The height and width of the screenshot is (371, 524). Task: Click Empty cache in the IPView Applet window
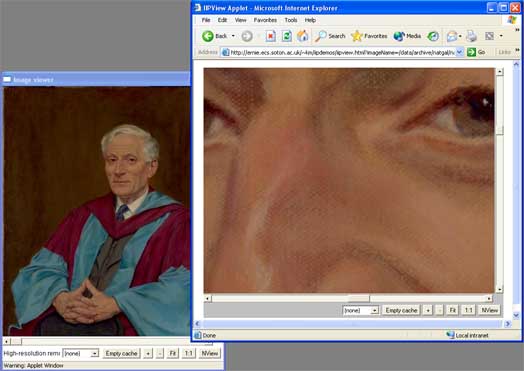click(x=401, y=311)
